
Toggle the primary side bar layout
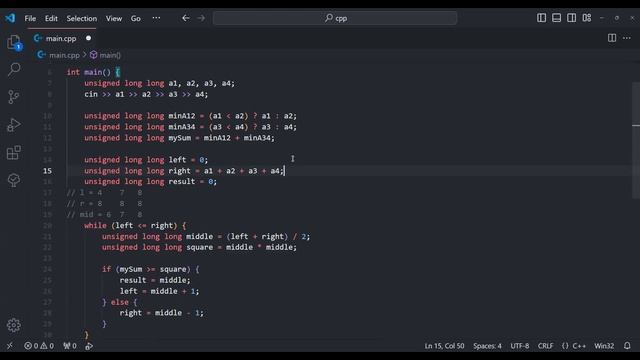(541, 18)
